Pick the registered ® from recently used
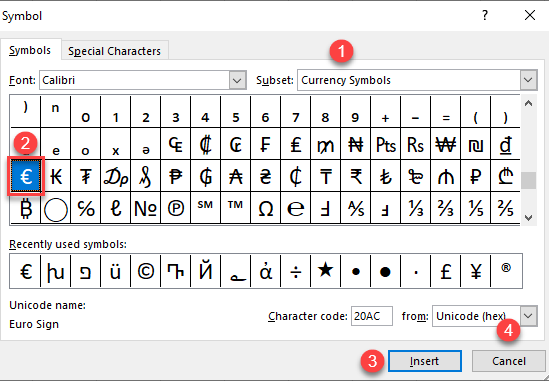549x381 pixels. coord(506,271)
